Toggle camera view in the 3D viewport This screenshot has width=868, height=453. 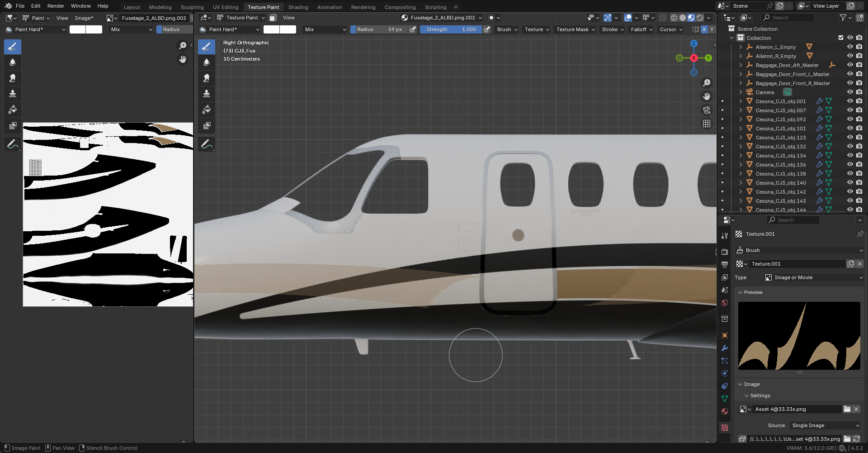pyautogui.click(x=707, y=110)
